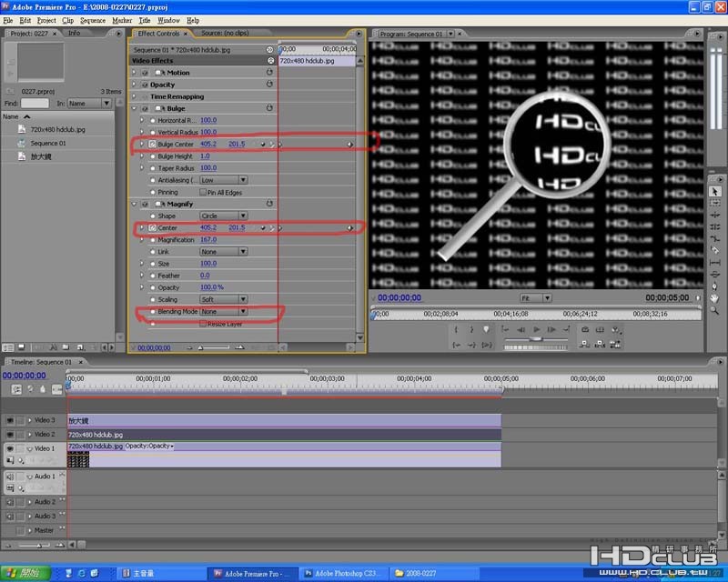Enable Pin All Edges checkbox
Screen dimensions: 728x582
[x=203, y=192]
